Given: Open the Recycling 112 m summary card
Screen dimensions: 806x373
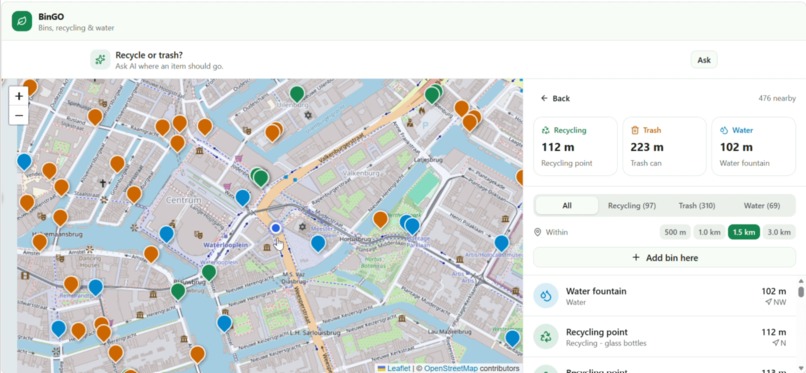Looking at the screenshot, I should coord(575,146).
